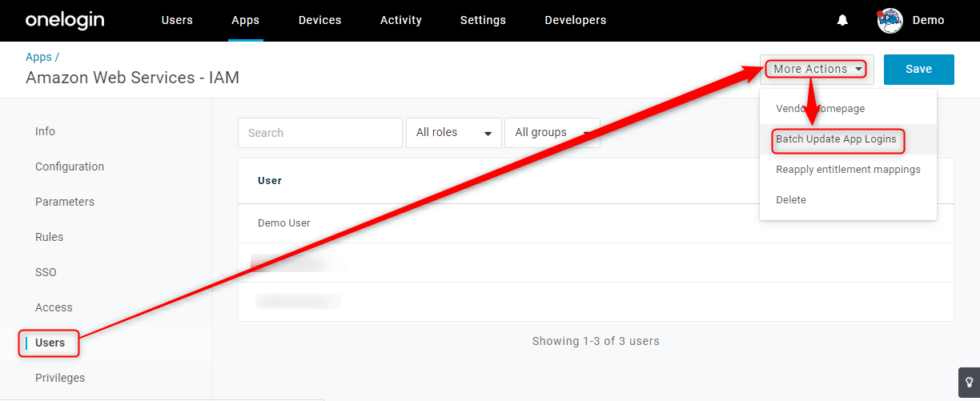Click the OneLogin logo
The height and width of the screenshot is (401, 980).
(65, 20)
